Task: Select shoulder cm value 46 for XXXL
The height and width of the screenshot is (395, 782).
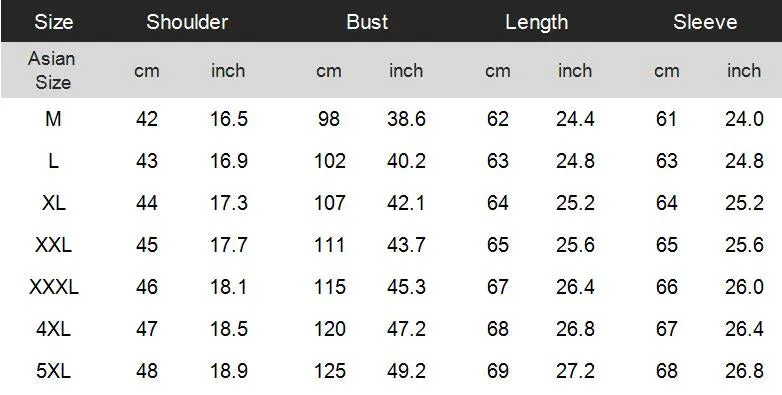Action: pos(147,287)
